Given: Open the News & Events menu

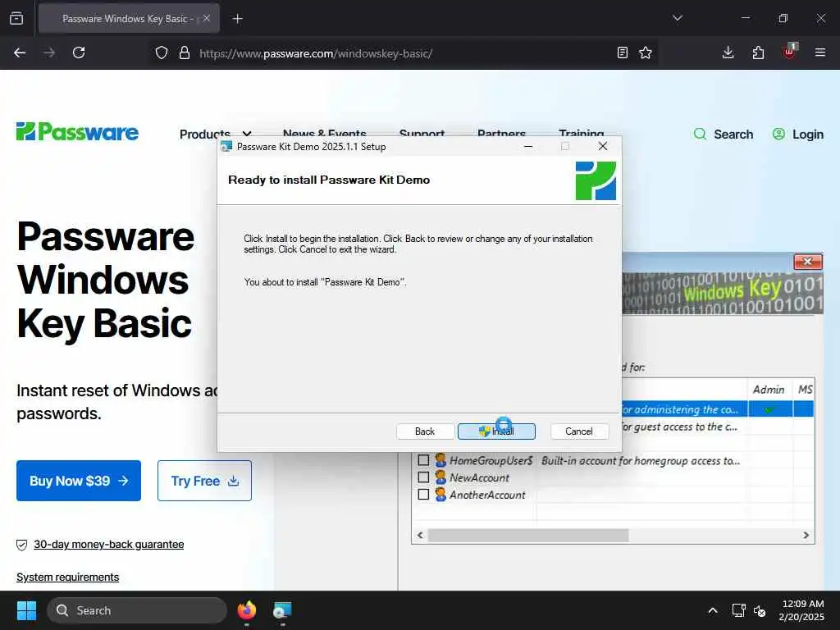Looking at the screenshot, I should coord(325,134).
